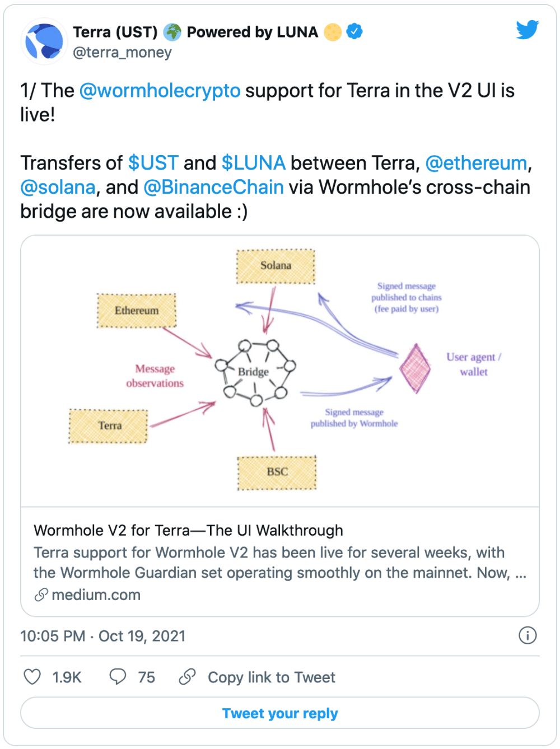
Task: Click Copy link to Tweet
Action: tap(272, 677)
